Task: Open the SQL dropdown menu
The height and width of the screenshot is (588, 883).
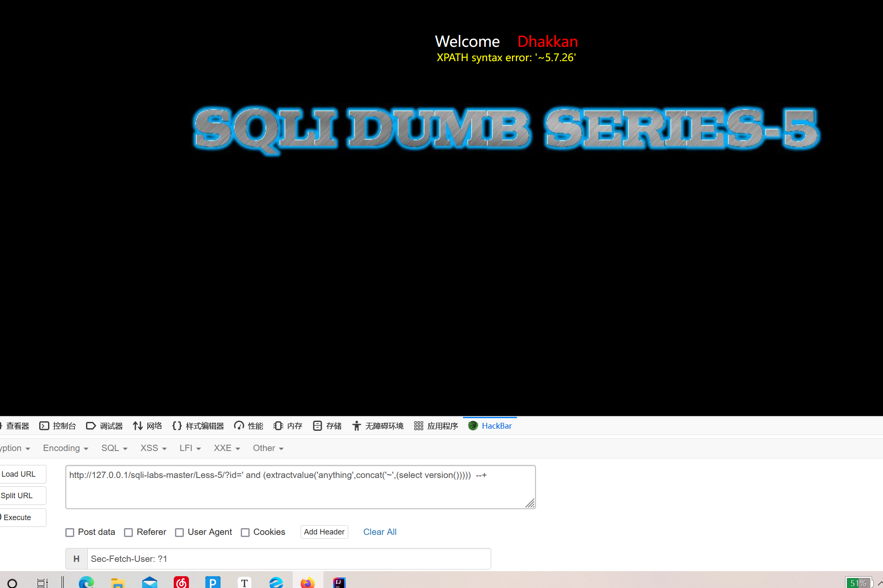Action: 114,448
